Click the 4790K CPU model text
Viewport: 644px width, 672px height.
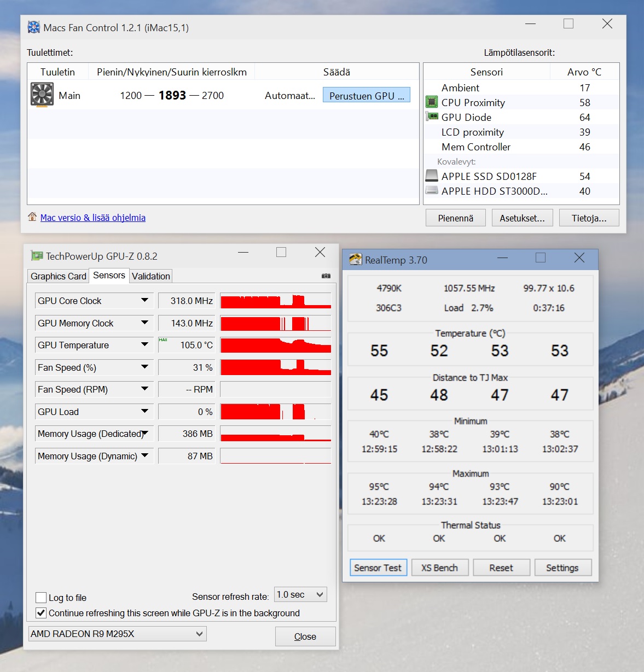tap(389, 288)
